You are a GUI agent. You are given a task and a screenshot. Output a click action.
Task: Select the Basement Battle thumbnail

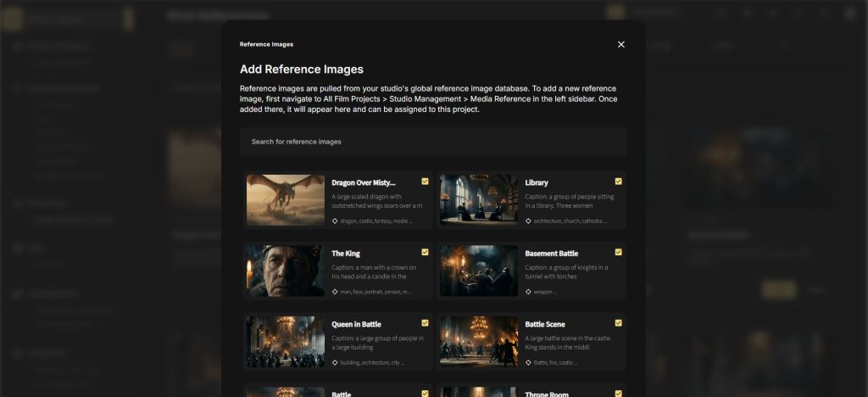point(479,271)
